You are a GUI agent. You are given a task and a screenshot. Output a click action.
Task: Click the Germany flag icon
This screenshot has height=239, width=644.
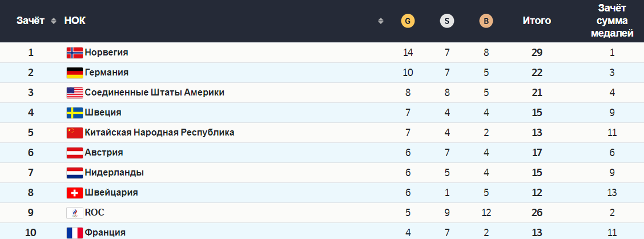(x=75, y=73)
